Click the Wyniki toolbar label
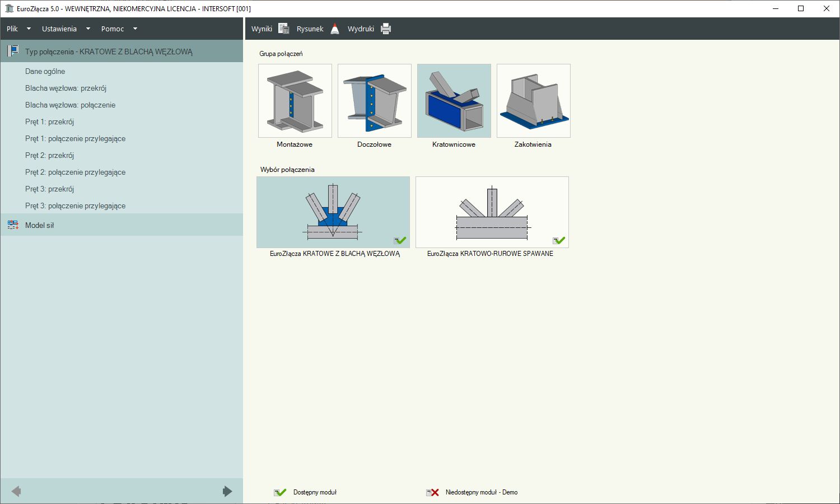The width and height of the screenshot is (840, 504). tap(262, 29)
